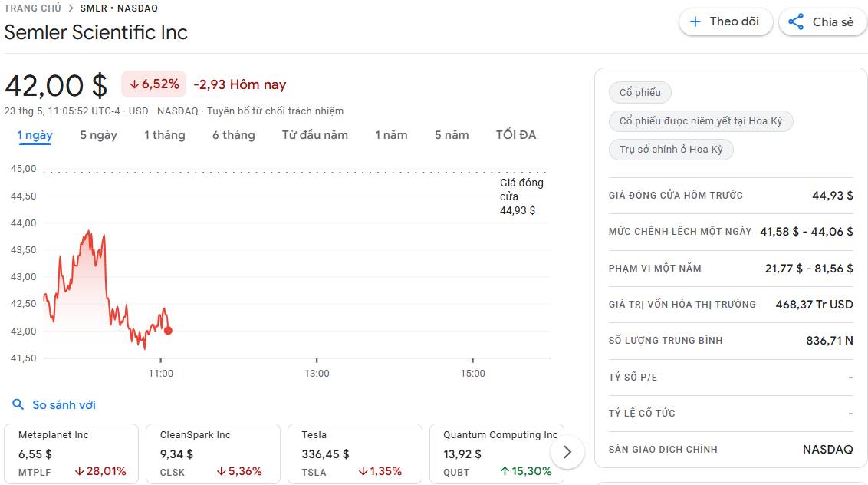Click the 11:00 time axis label
868x485 pixels.
coord(160,374)
